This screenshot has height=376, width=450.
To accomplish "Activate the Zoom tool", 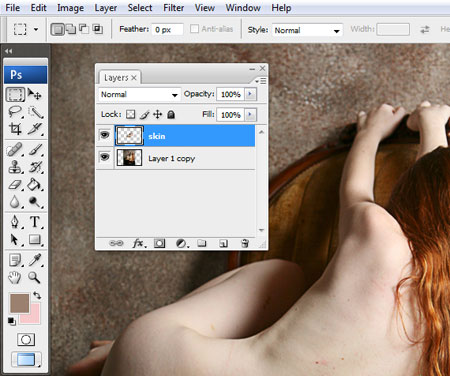I will [34, 277].
